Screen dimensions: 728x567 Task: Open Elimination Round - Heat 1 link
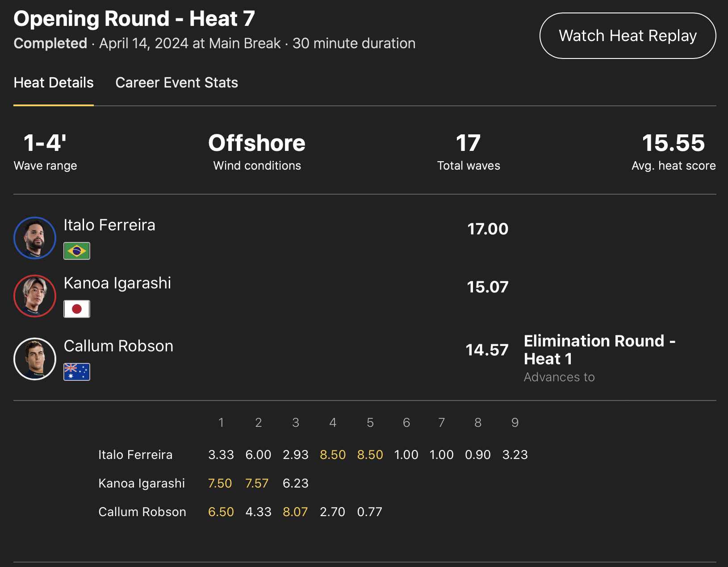tap(599, 350)
